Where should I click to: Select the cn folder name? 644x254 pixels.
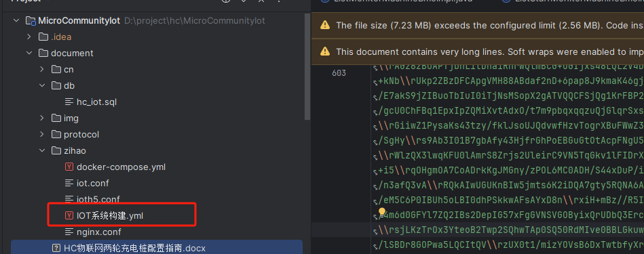pos(69,69)
